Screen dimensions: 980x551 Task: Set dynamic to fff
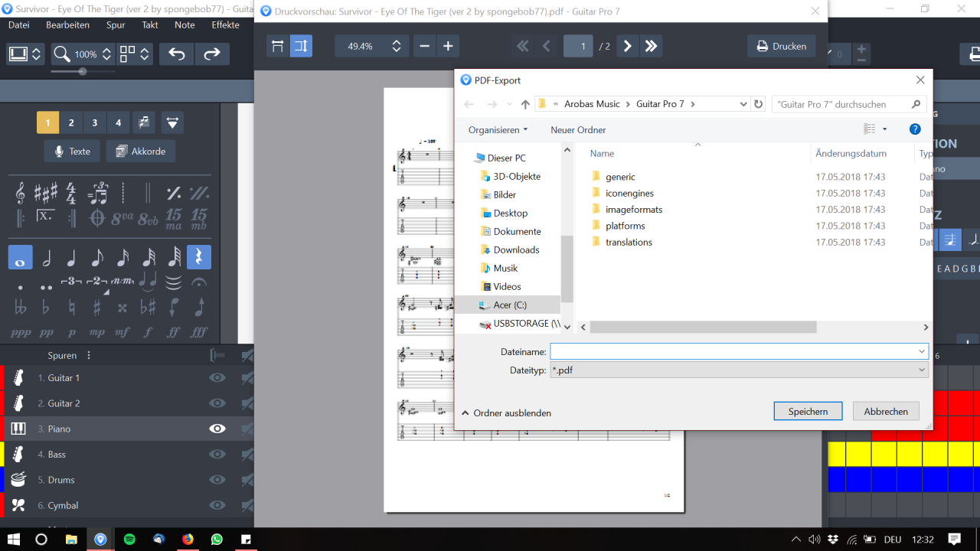click(x=199, y=333)
